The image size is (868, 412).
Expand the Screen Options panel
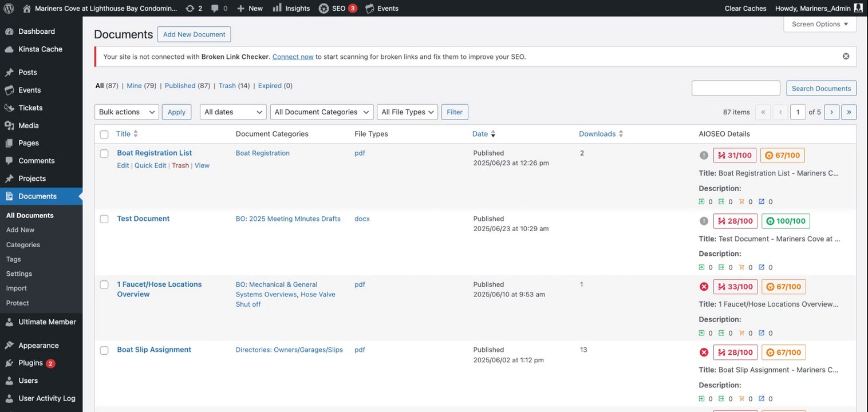tap(819, 24)
